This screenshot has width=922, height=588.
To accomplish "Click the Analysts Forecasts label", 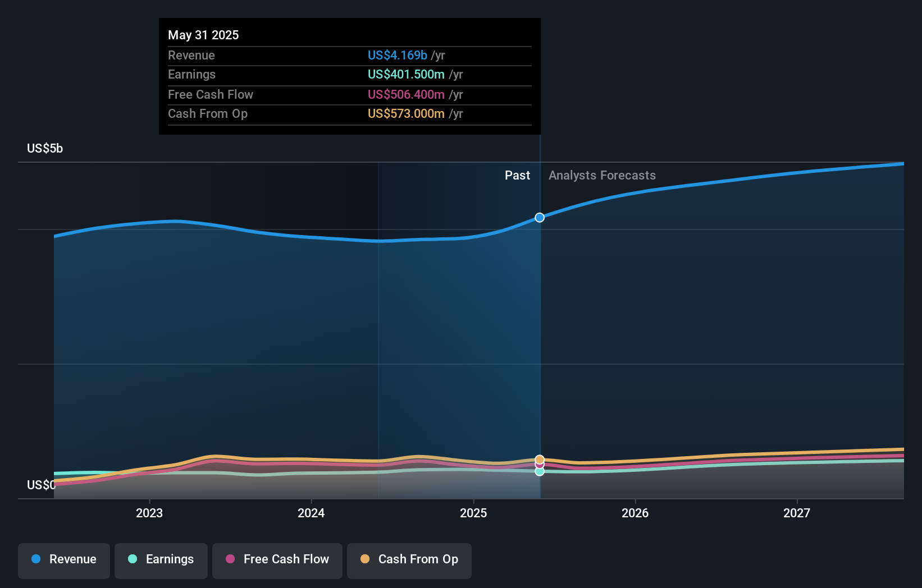I will 602,176.
